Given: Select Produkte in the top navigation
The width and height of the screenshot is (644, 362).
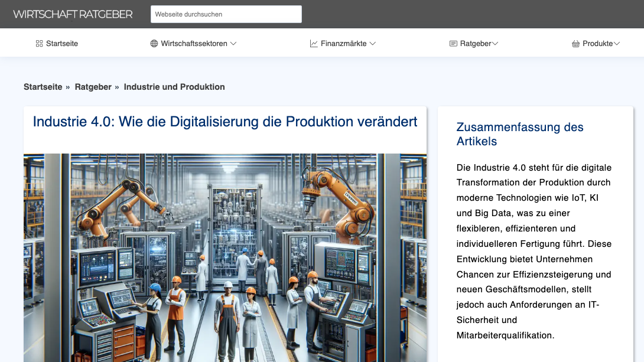Looking at the screenshot, I should coord(597,43).
